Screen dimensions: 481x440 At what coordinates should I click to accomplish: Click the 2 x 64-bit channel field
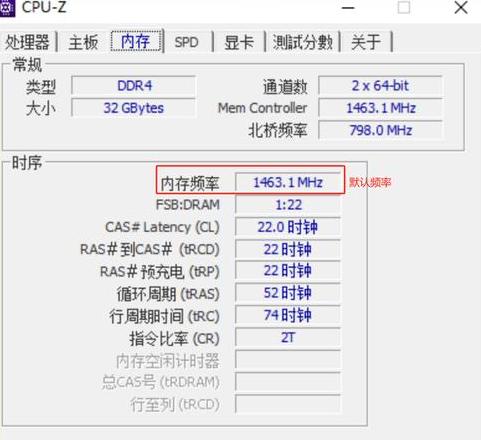click(x=380, y=86)
